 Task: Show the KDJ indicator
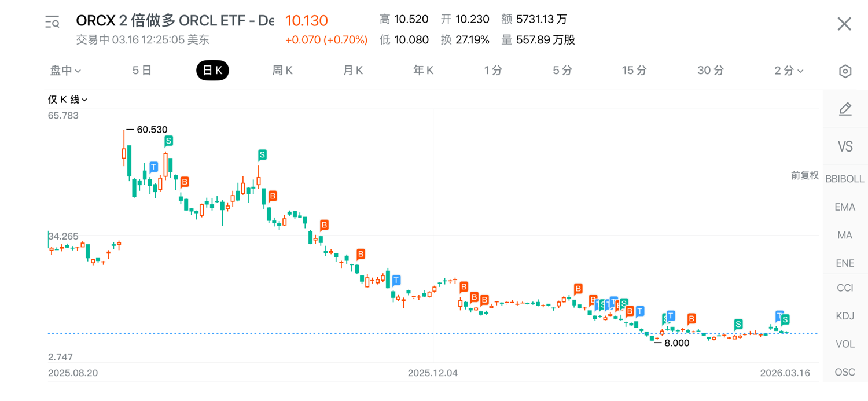pyautogui.click(x=845, y=316)
